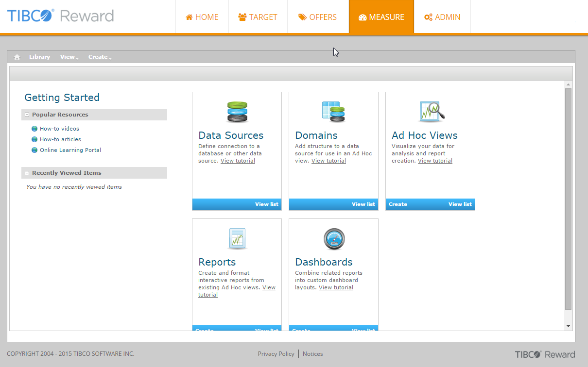
Task: Open Library from the toolbar
Action: (39, 57)
